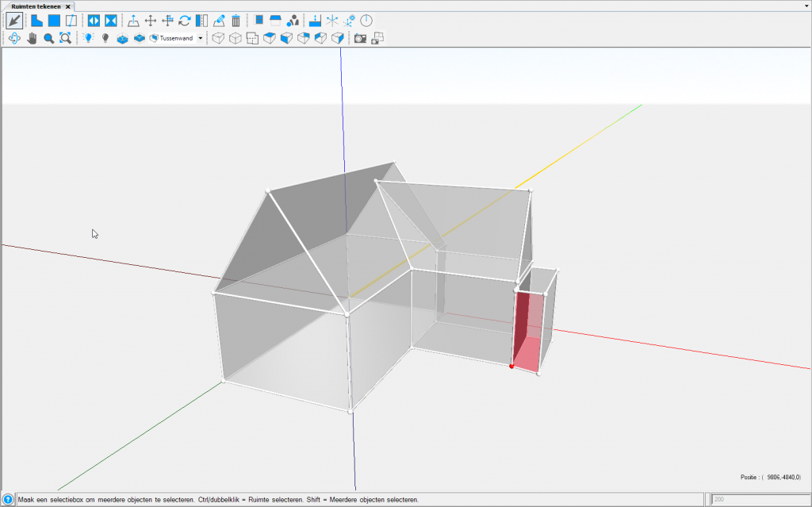Click the blue help icon in status bar
The height and width of the screenshot is (507, 812).
click(x=8, y=500)
